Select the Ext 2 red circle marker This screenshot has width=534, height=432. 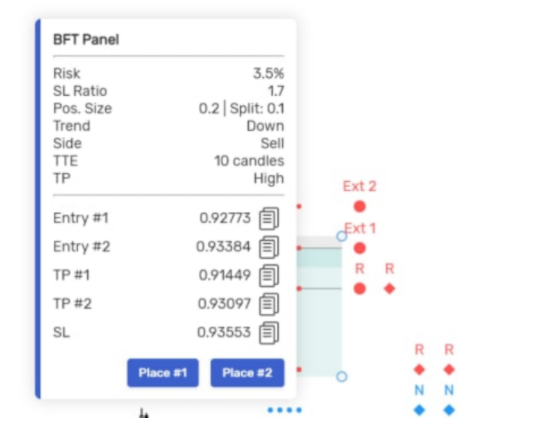360,206
